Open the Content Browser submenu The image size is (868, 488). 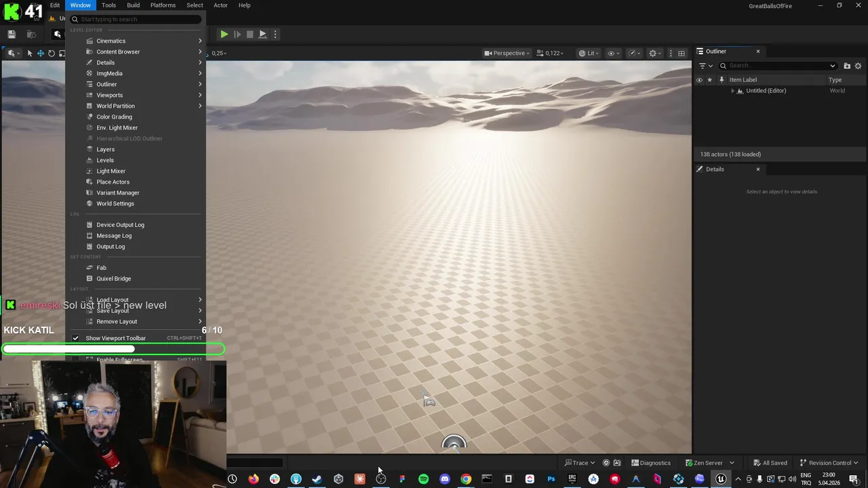click(x=136, y=52)
